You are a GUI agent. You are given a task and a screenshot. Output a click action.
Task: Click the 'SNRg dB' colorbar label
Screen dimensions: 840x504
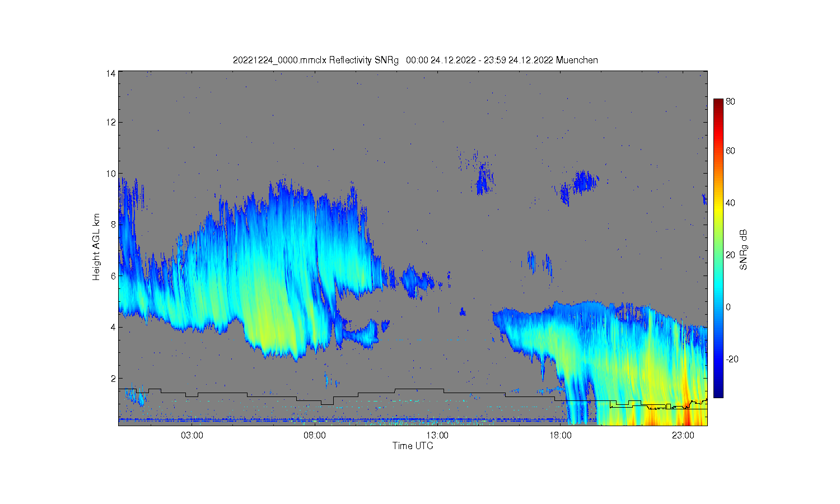(x=744, y=250)
